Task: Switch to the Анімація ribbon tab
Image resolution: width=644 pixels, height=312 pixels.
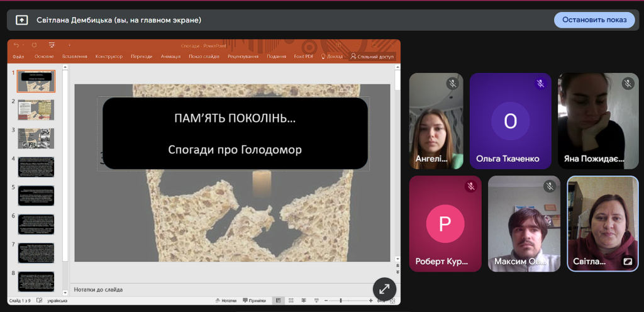Action: 170,57
